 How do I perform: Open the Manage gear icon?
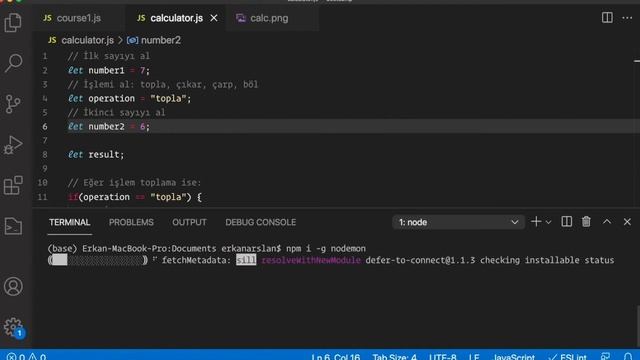pos(13,327)
